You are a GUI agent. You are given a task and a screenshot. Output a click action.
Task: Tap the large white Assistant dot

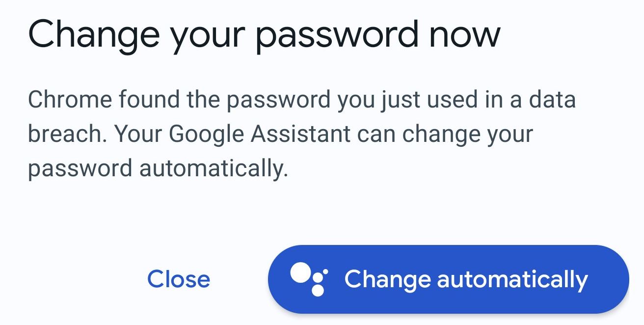300,273
